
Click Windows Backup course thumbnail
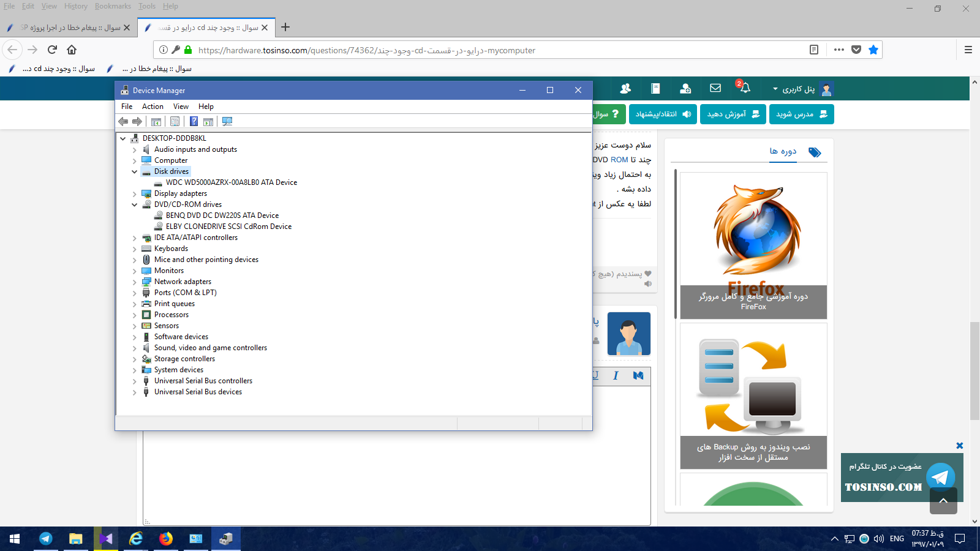click(753, 396)
